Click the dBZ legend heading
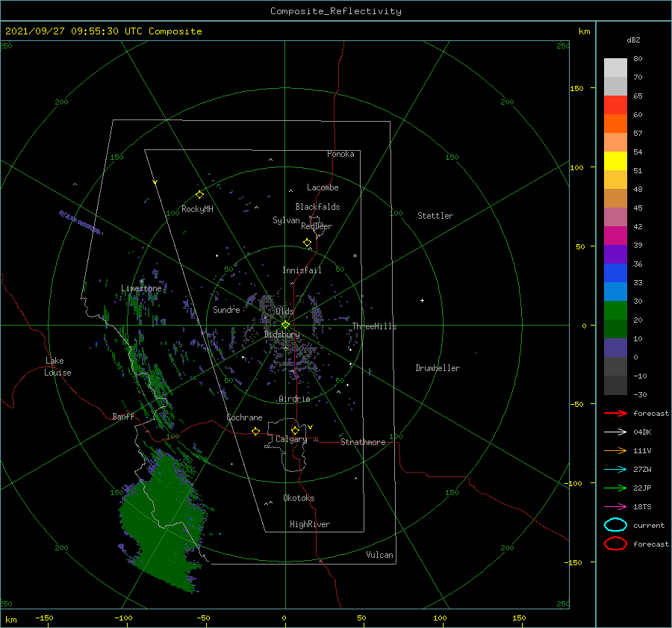 pos(633,40)
